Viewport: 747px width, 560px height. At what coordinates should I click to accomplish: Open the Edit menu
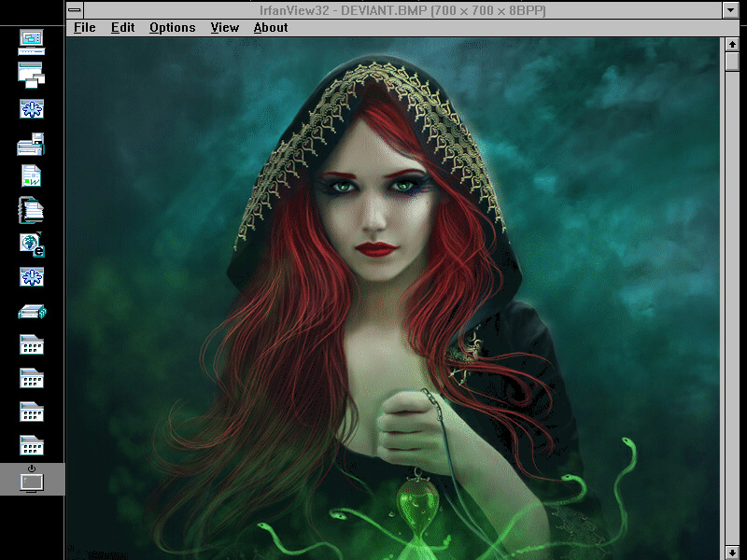pyautogui.click(x=122, y=27)
